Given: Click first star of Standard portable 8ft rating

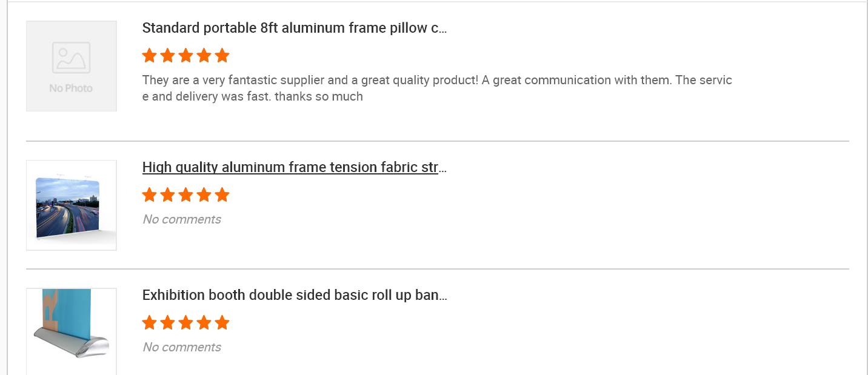Looking at the screenshot, I should click(x=150, y=56).
